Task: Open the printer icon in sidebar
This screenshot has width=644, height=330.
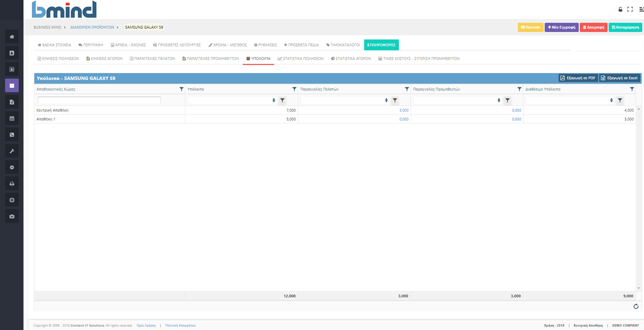Action: point(12,184)
